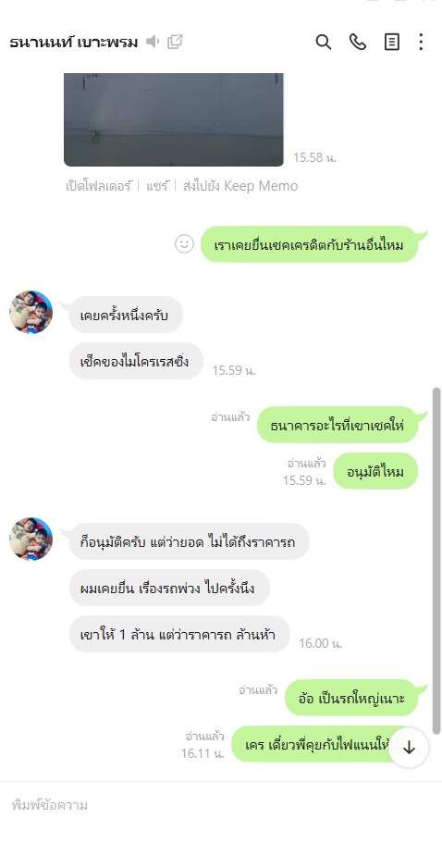Select the green bubble เราเคยยื่นเชคเครดิตกับร้านอื่นไหม
This screenshot has height=868, width=442.
(309, 244)
